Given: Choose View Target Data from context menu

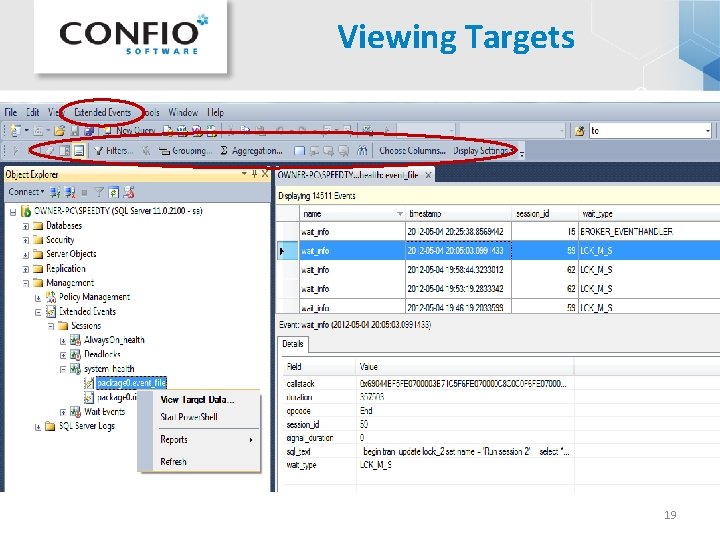Looking at the screenshot, I should coord(197,400).
